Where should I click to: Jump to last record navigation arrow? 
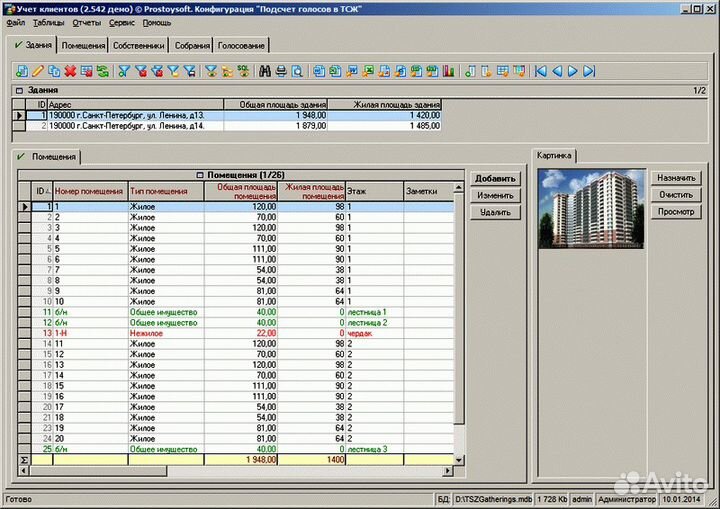pos(589,71)
